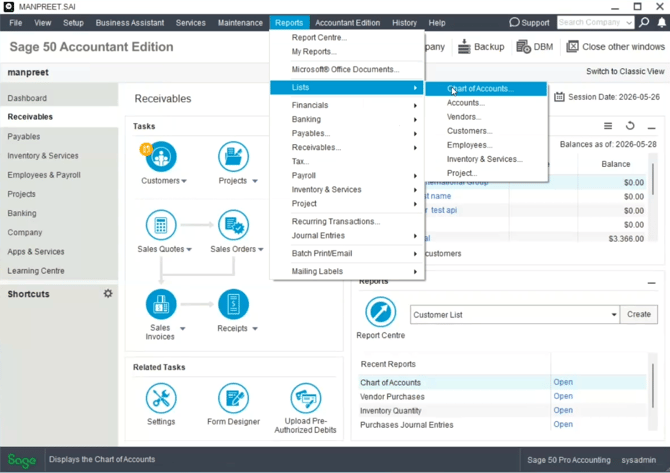Launch the Form Designer icon

[x=233, y=398]
